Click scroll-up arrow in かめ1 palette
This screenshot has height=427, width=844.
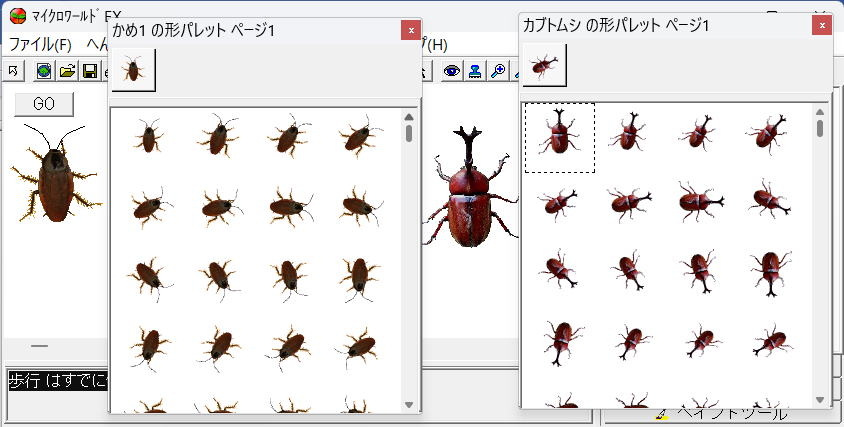pyautogui.click(x=409, y=117)
